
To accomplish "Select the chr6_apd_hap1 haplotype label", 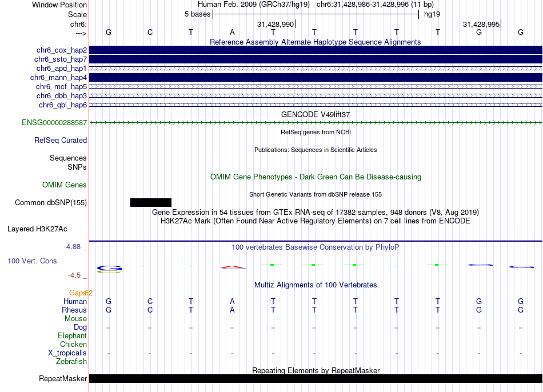I will click(x=61, y=68).
